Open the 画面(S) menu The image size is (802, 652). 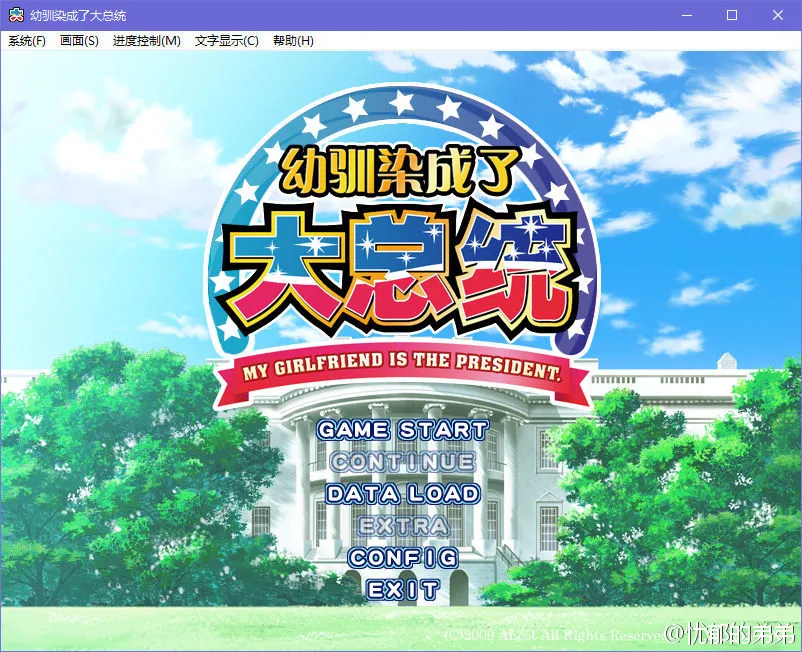[x=79, y=41]
